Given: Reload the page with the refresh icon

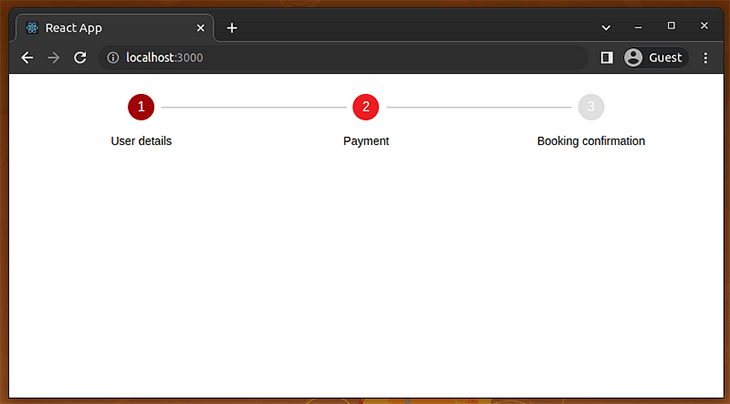Looking at the screenshot, I should point(80,58).
